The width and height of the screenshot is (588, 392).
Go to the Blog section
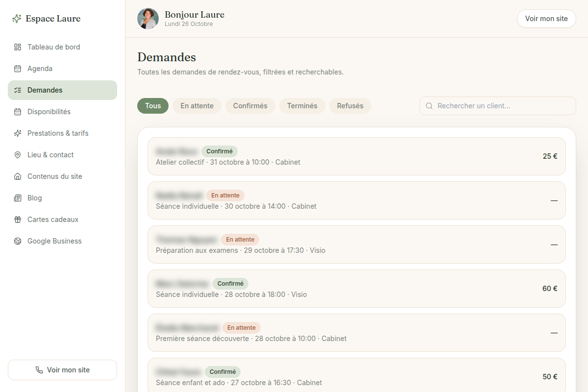tap(62, 198)
